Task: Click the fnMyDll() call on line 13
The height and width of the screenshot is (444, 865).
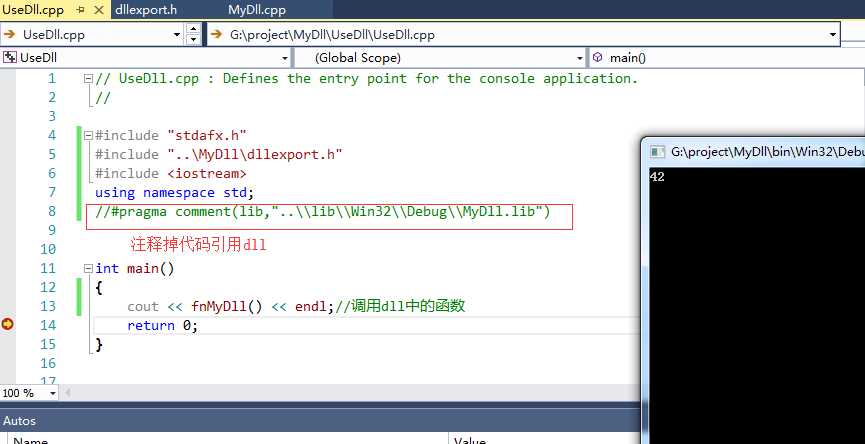Action: pos(227,306)
